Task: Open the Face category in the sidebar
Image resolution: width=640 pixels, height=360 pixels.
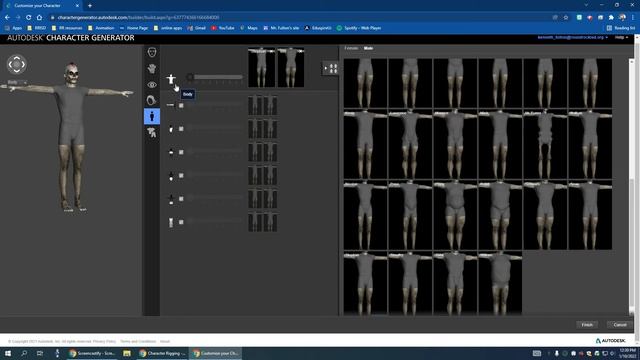Action: coord(152,52)
